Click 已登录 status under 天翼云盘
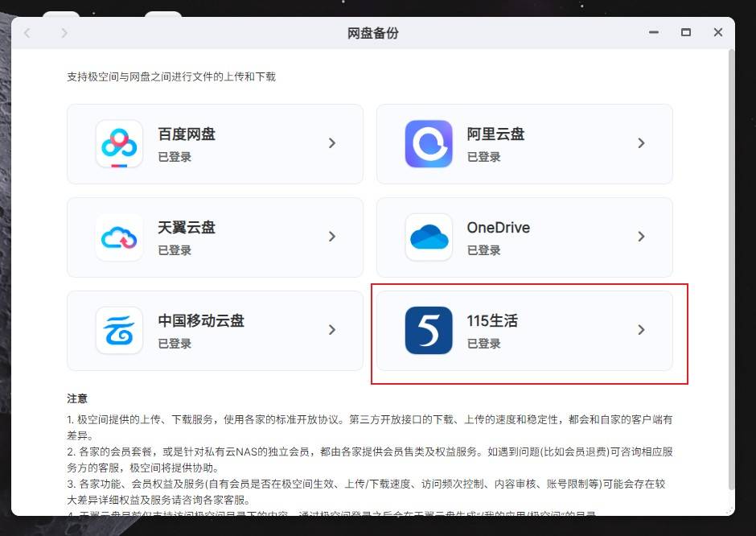This screenshot has width=756, height=536. pos(175,250)
